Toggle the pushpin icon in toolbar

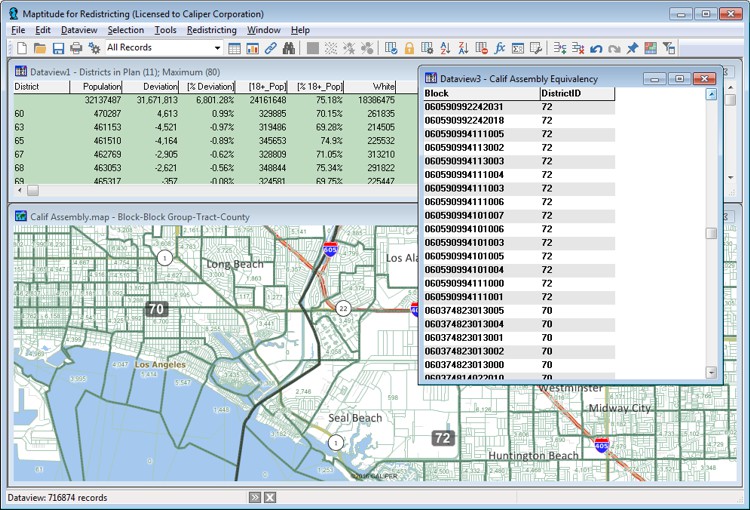tap(632, 48)
